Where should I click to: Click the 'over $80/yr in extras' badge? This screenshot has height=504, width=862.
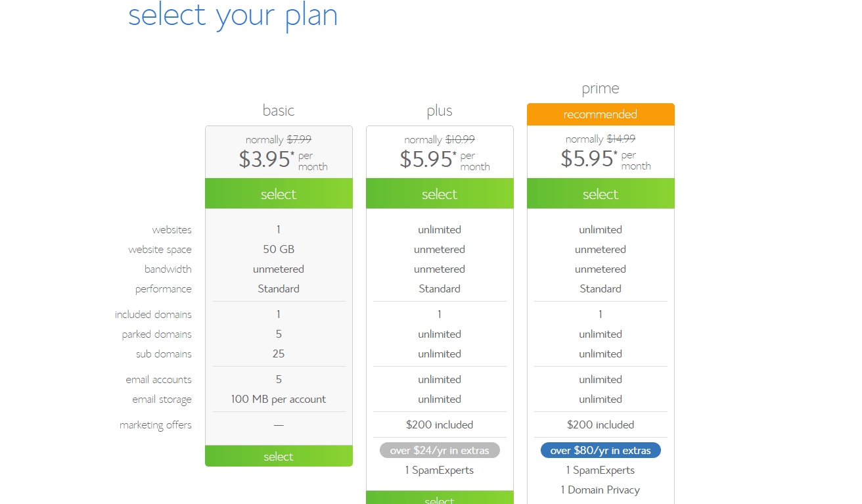(600, 449)
